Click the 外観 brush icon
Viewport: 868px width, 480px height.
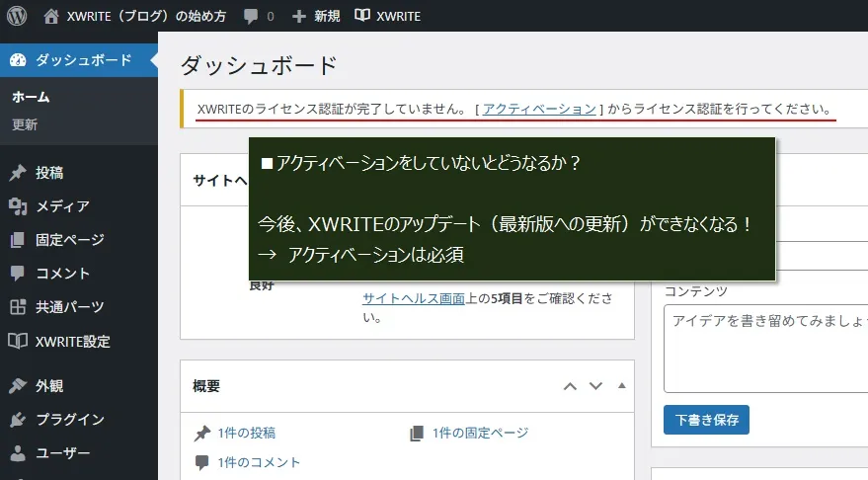(x=18, y=385)
